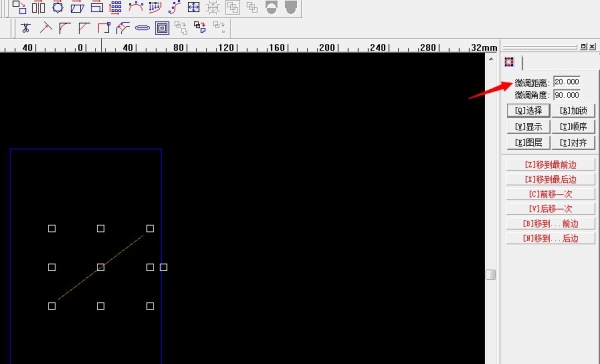
Task: Click the center handle on the selected line
Action: coord(101,267)
